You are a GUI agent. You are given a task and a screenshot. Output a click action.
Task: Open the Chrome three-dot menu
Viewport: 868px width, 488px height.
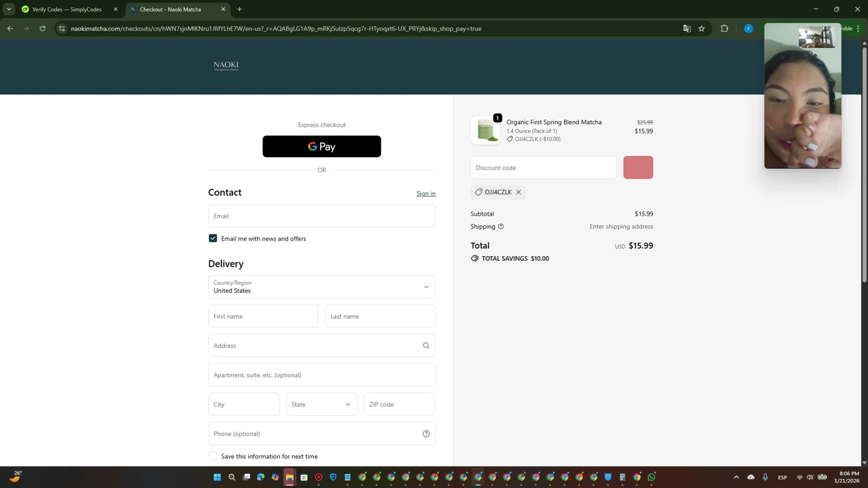[x=858, y=28]
